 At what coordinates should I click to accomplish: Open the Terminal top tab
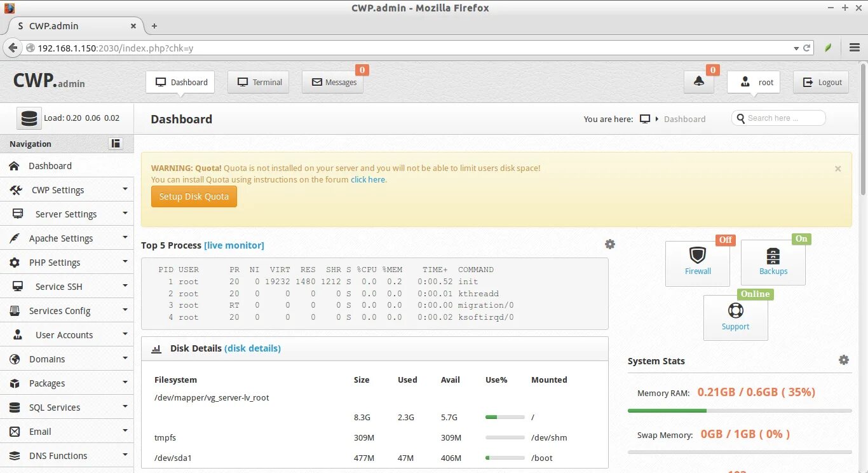(x=259, y=82)
